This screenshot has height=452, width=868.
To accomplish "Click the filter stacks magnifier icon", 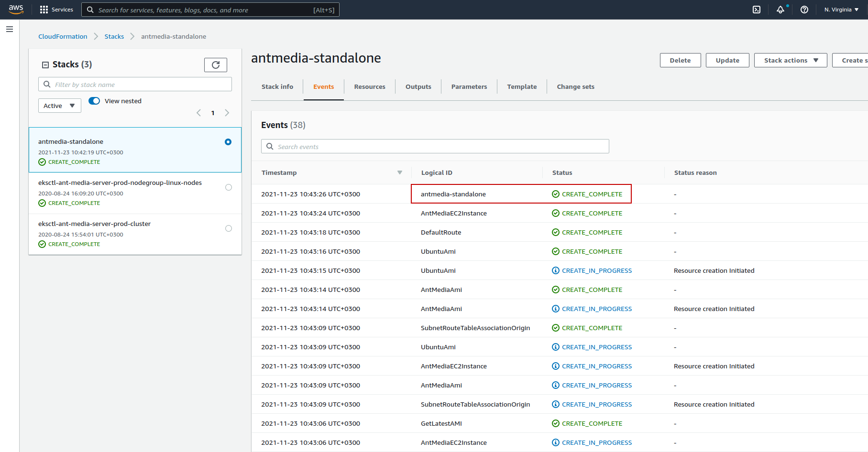I will coord(47,84).
